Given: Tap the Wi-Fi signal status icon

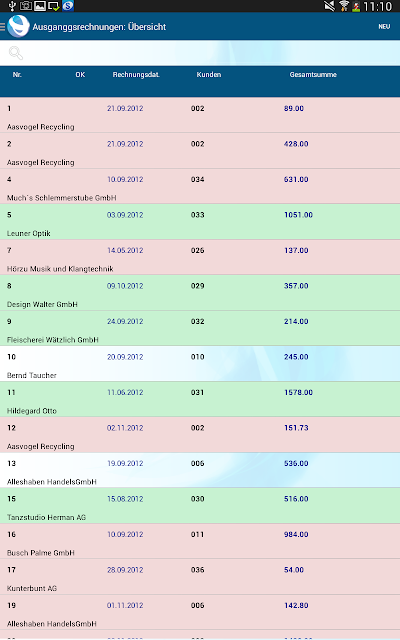Looking at the screenshot, I should point(344,6).
